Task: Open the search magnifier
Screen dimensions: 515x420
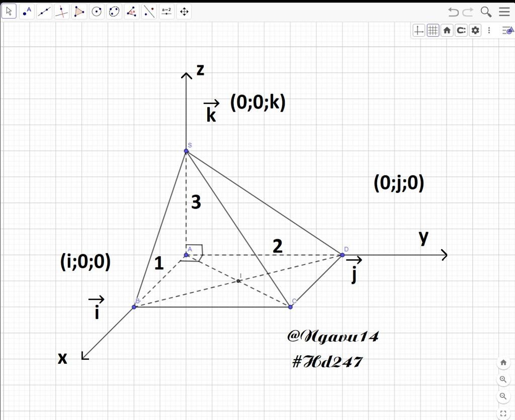Action: 486,12
